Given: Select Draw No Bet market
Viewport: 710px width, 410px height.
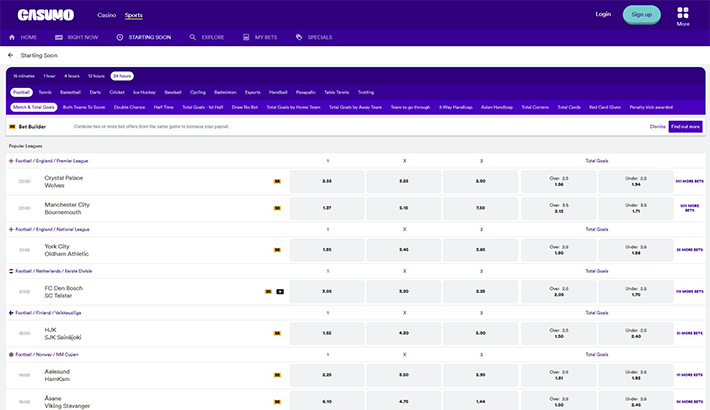Looking at the screenshot, I should pos(245,107).
